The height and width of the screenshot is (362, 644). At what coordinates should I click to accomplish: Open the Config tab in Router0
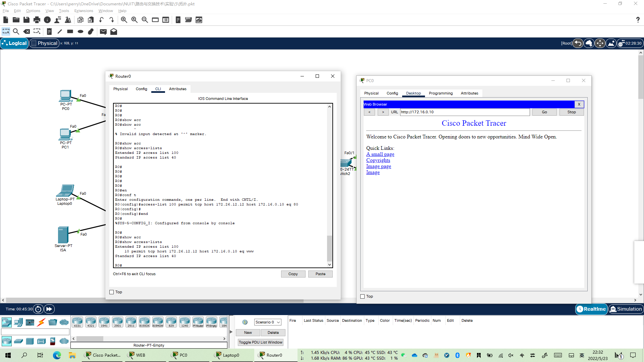coord(141,89)
